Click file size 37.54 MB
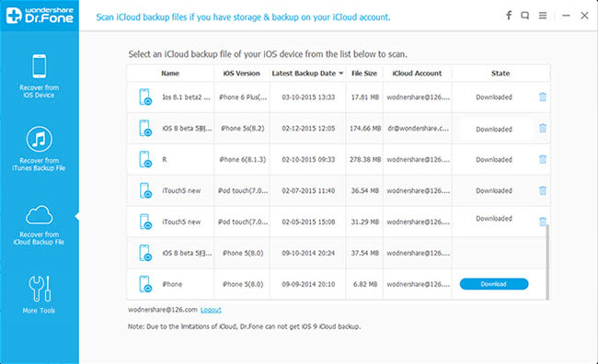Viewport: 598px width, 364px height. click(x=365, y=253)
